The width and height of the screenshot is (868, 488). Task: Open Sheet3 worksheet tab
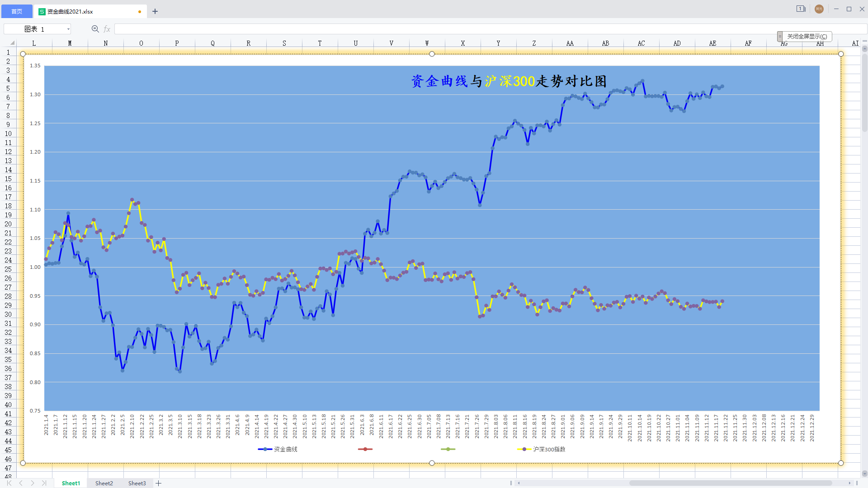(x=137, y=483)
